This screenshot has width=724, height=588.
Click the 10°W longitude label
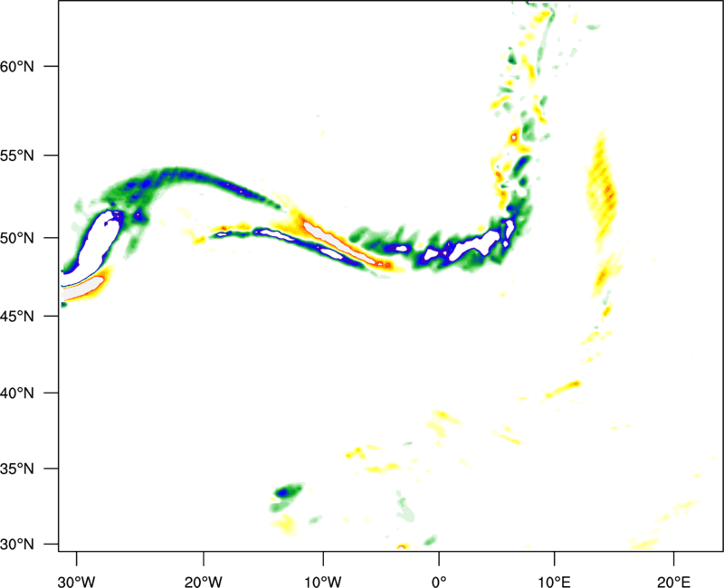323,582
